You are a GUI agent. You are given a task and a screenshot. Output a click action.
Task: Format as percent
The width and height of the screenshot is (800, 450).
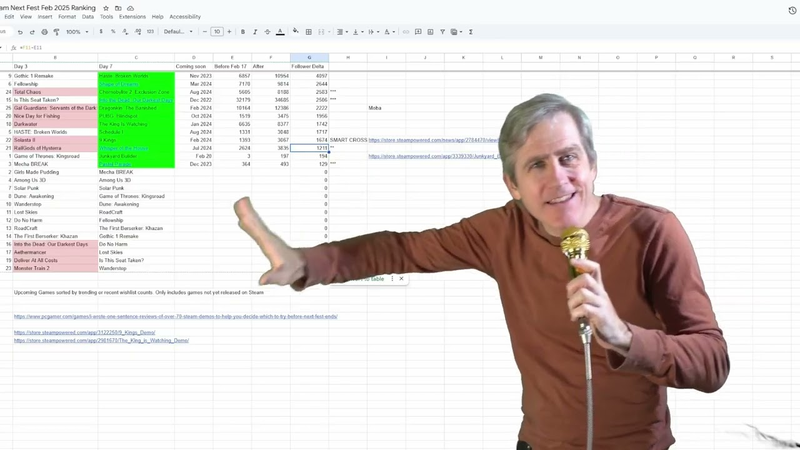click(113, 32)
